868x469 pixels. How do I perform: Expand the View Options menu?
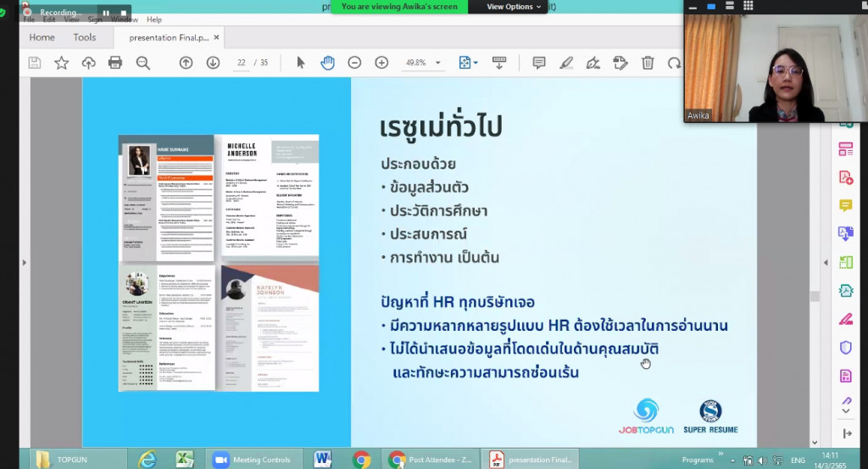coord(515,7)
